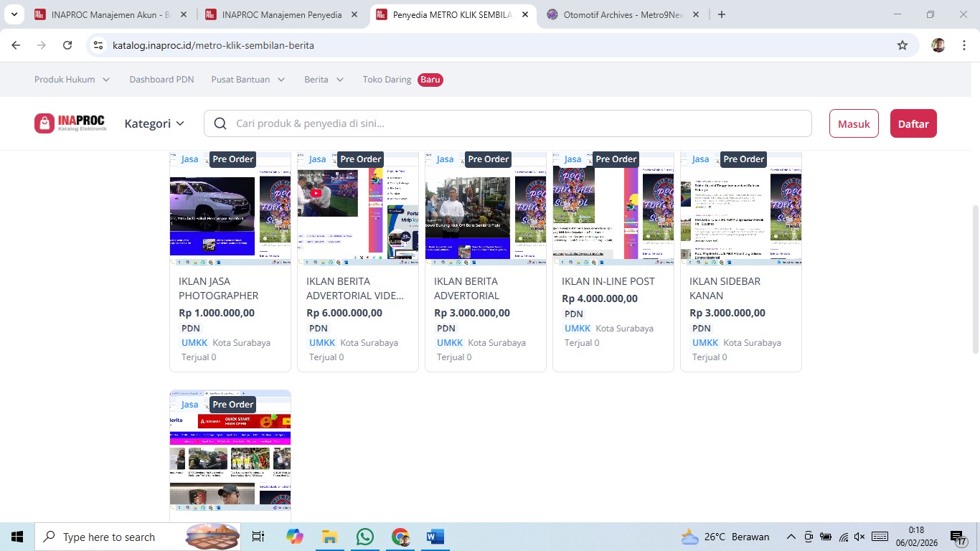Screen dimensions: 980x551
Task: Open the second-row product thumbnail below IKLAN JASA PHOTOGRAPHER
Action: 230,451
